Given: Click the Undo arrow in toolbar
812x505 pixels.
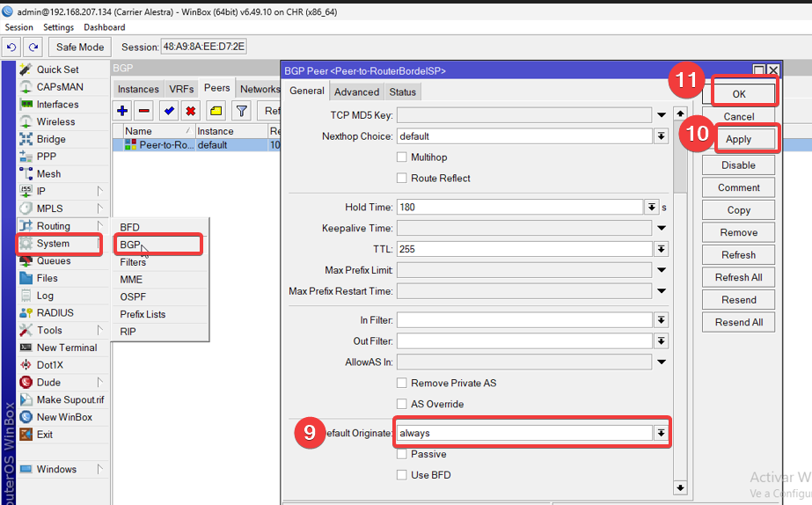Looking at the screenshot, I should [12, 47].
